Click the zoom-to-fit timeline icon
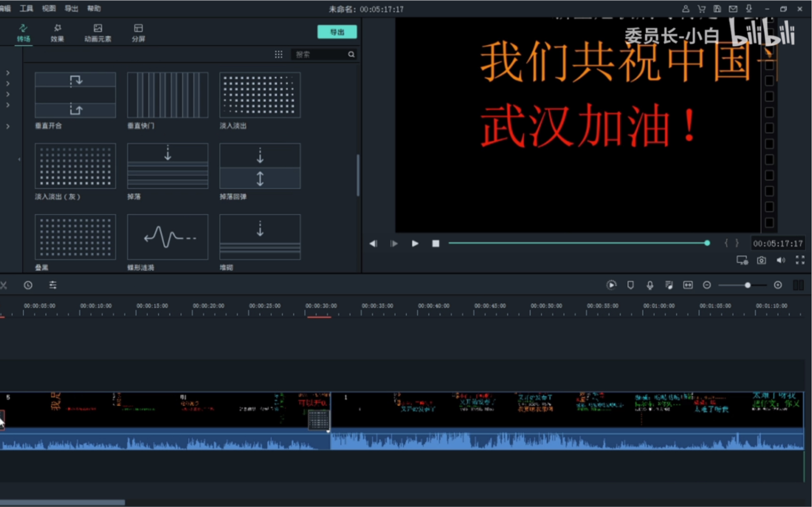 pos(688,285)
